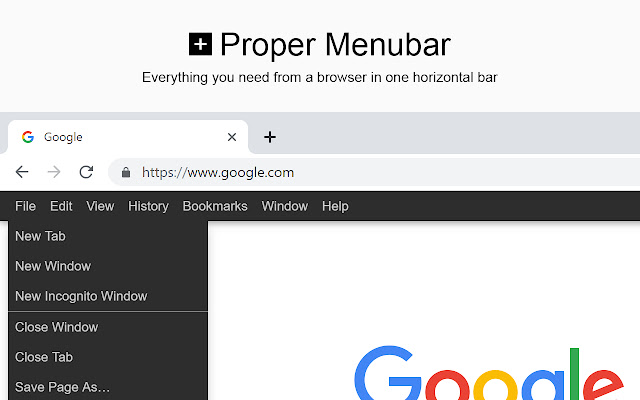This screenshot has width=640, height=400.
Task: Click the Proper Menubar title text
Action: tap(336, 44)
